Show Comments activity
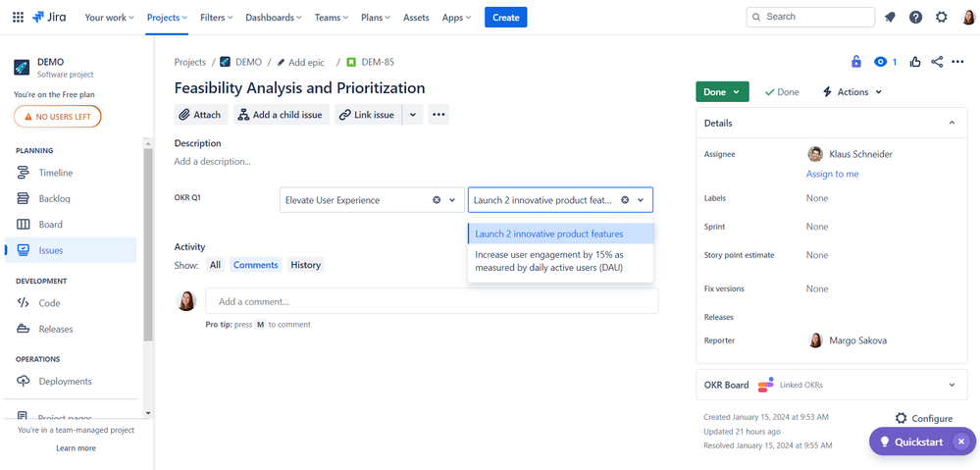 tap(256, 265)
